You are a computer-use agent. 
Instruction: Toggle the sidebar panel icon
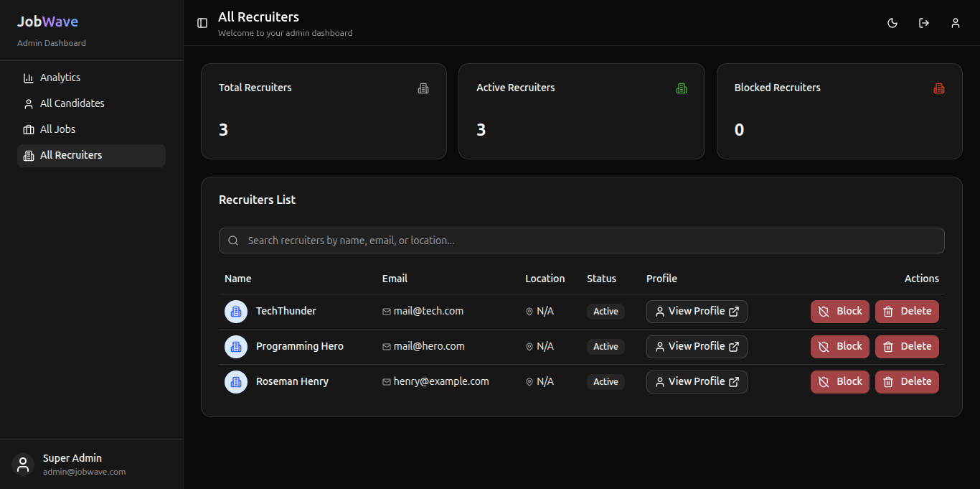point(202,23)
